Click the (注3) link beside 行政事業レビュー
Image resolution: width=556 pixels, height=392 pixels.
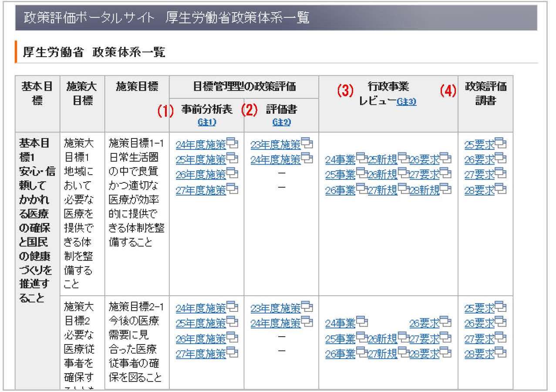(x=407, y=101)
